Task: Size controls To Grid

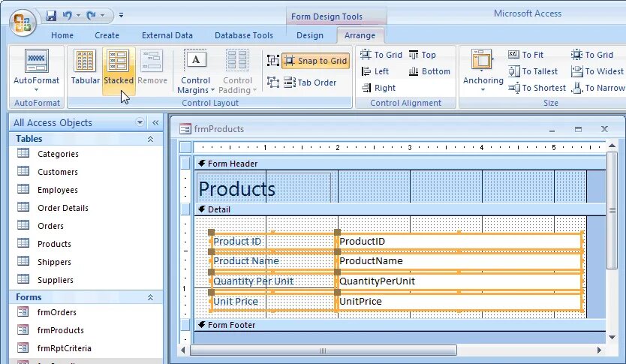Action: point(592,55)
